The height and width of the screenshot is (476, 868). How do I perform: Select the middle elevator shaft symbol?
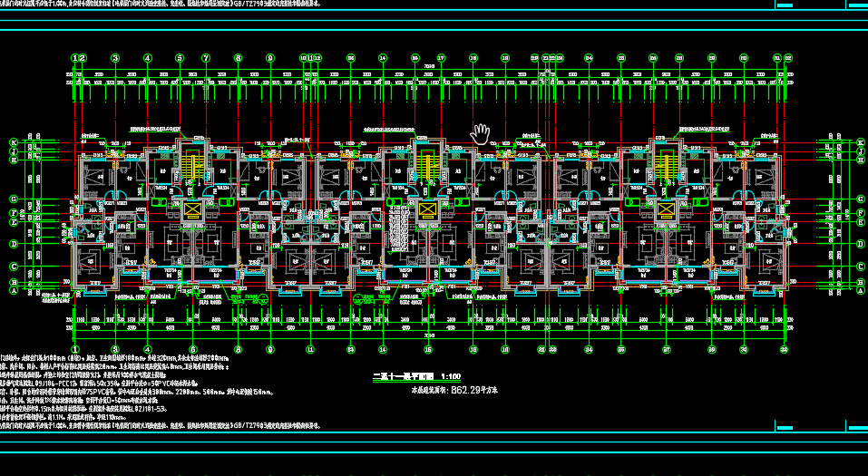[x=428, y=210]
